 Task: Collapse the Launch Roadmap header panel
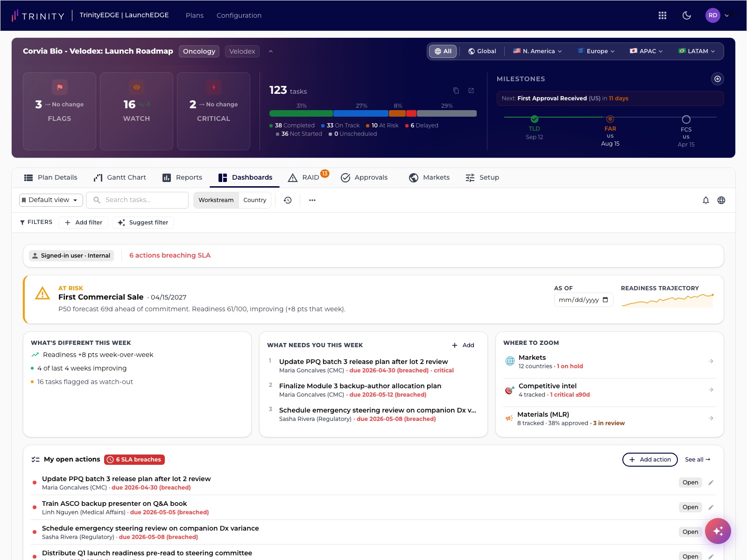pyautogui.click(x=271, y=51)
